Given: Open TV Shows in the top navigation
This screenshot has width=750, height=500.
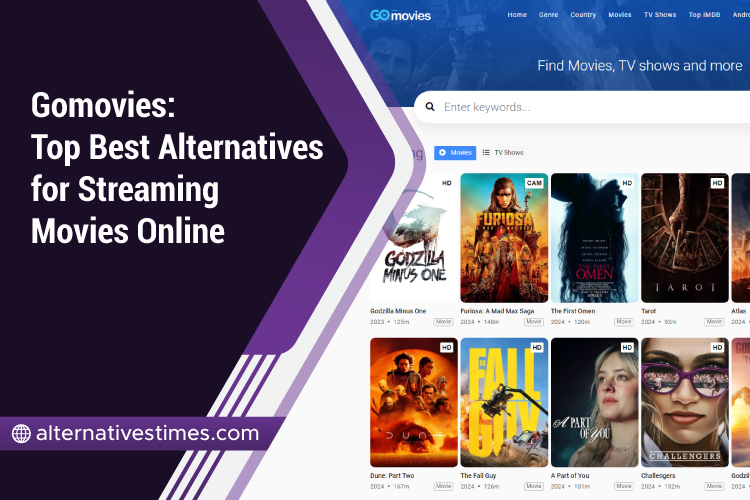Looking at the screenshot, I should pyautogui.click(x=660, y=15).
